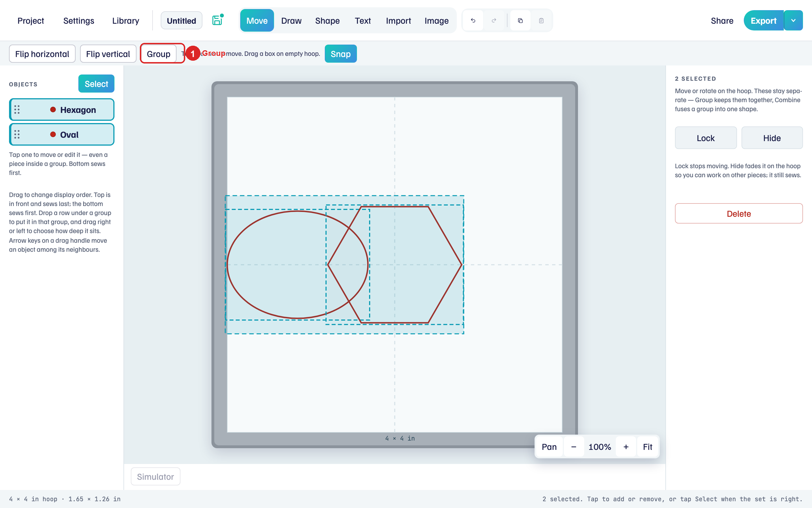Switch to the Text tool
Viewport: 812px width, 508px height.
363,21
